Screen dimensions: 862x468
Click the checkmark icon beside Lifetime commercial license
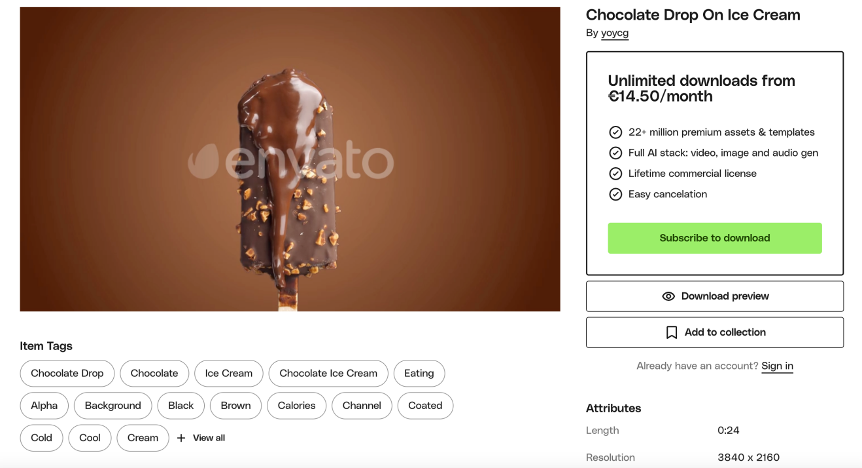pyautogui.click(x=615, y=174)
